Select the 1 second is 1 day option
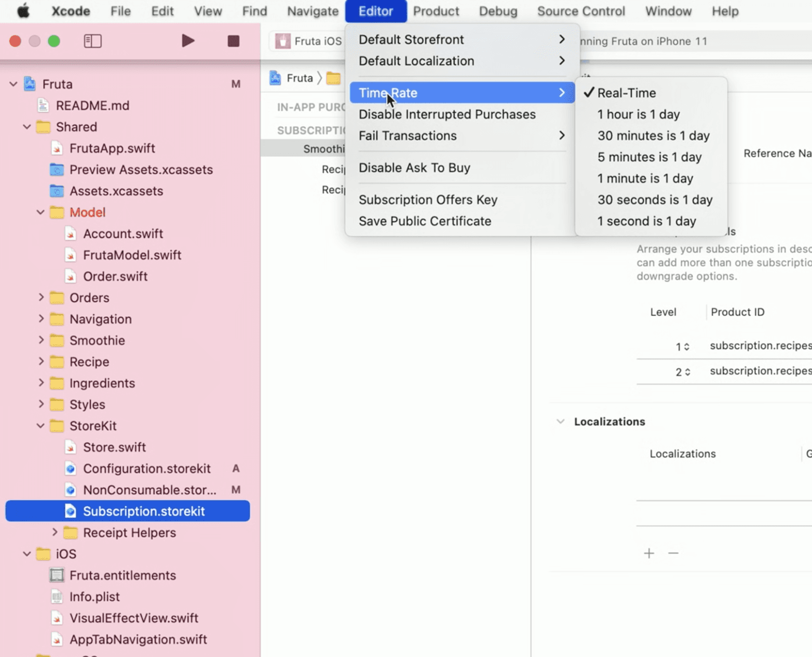 [646, 221]
